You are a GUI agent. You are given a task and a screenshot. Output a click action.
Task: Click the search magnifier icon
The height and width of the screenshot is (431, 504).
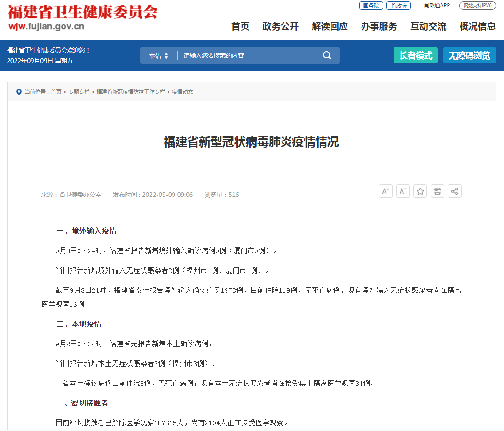pos(326,55)
